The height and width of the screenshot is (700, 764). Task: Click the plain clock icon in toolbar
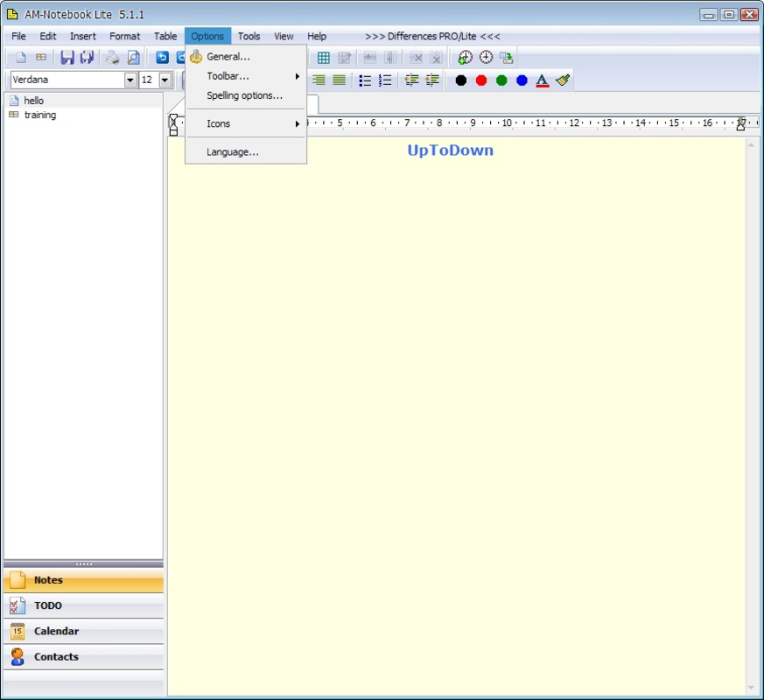pos(486,58)
